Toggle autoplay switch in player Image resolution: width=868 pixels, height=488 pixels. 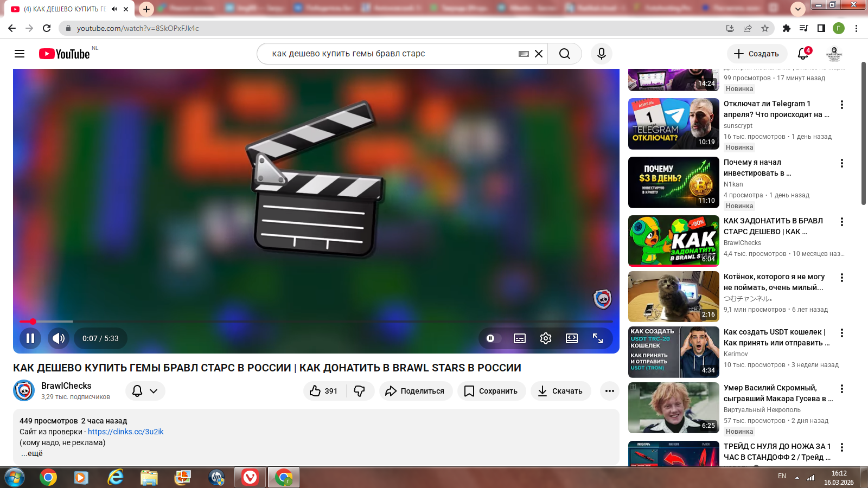(x=491, y=338)
